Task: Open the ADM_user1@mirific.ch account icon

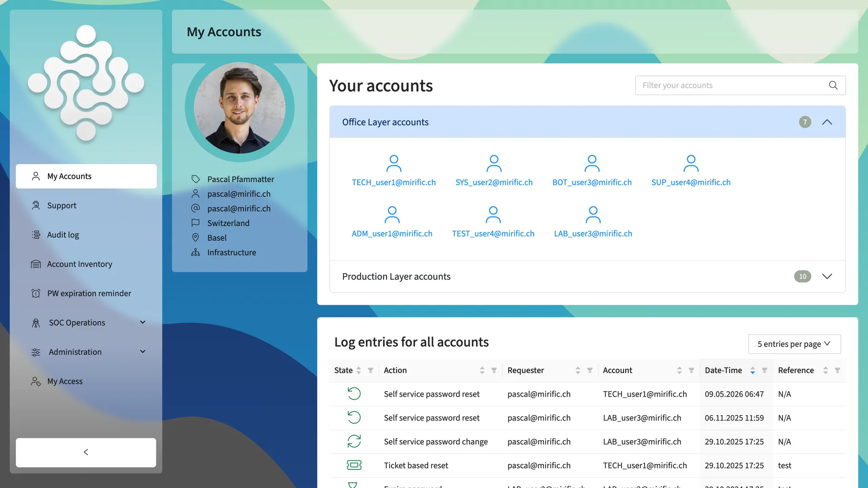Action: [392, 214]
